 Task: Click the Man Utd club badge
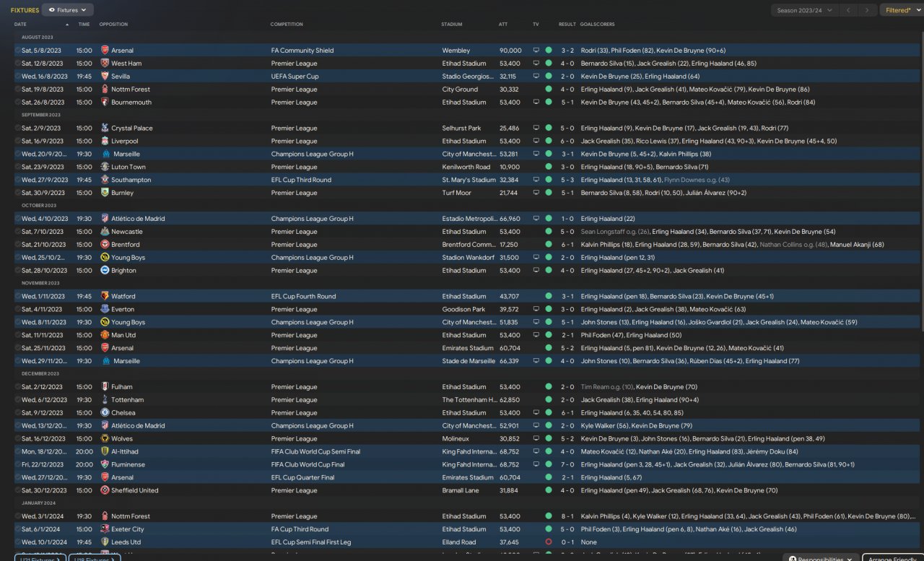105,335
